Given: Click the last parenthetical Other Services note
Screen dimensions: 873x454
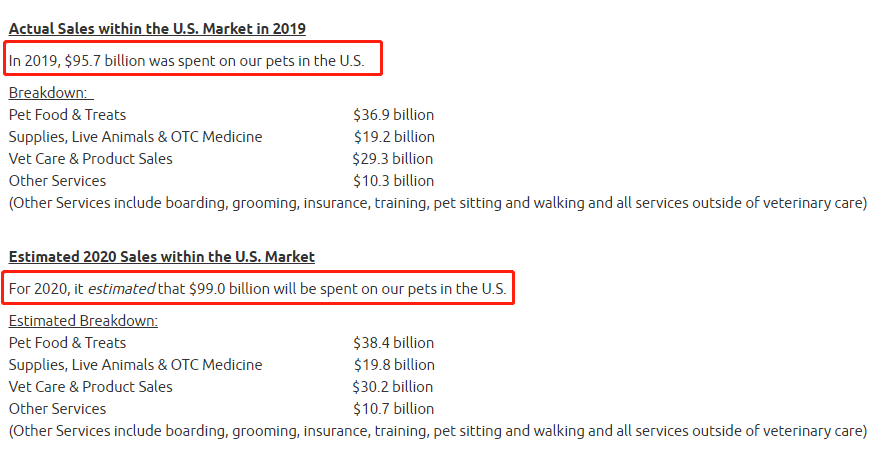Looking at the screenshot, I should point(437,431).
